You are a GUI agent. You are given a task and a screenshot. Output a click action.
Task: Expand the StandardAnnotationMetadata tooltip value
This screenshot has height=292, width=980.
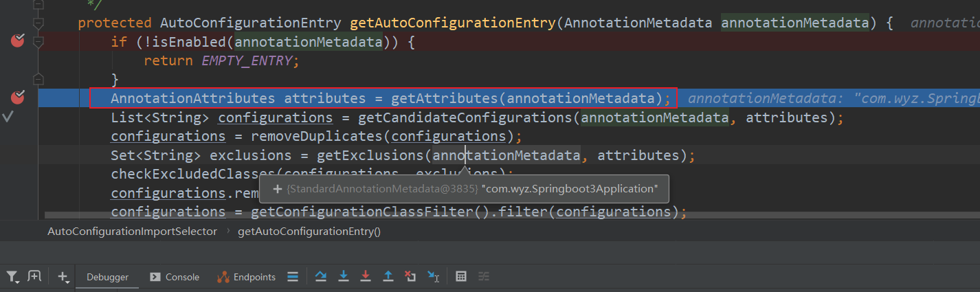(278, 188)
